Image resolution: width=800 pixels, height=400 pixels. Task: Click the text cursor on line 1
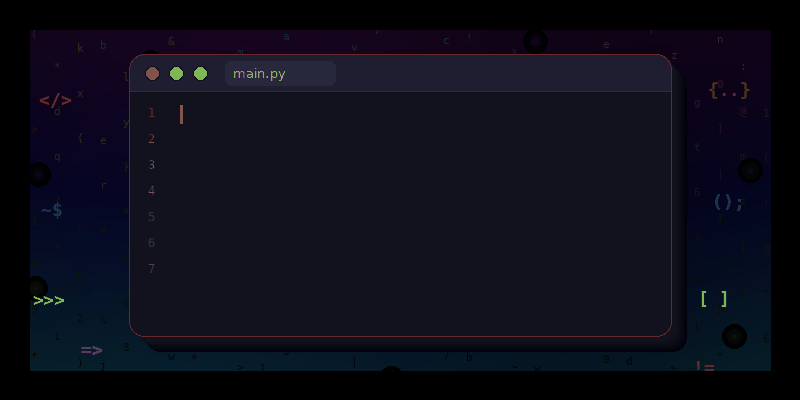(182, 114)
